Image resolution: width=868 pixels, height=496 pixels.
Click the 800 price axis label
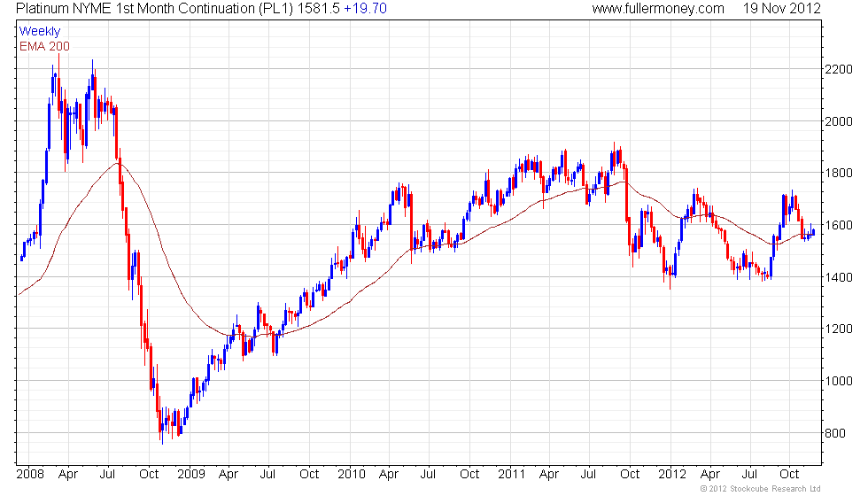point(835,433)
